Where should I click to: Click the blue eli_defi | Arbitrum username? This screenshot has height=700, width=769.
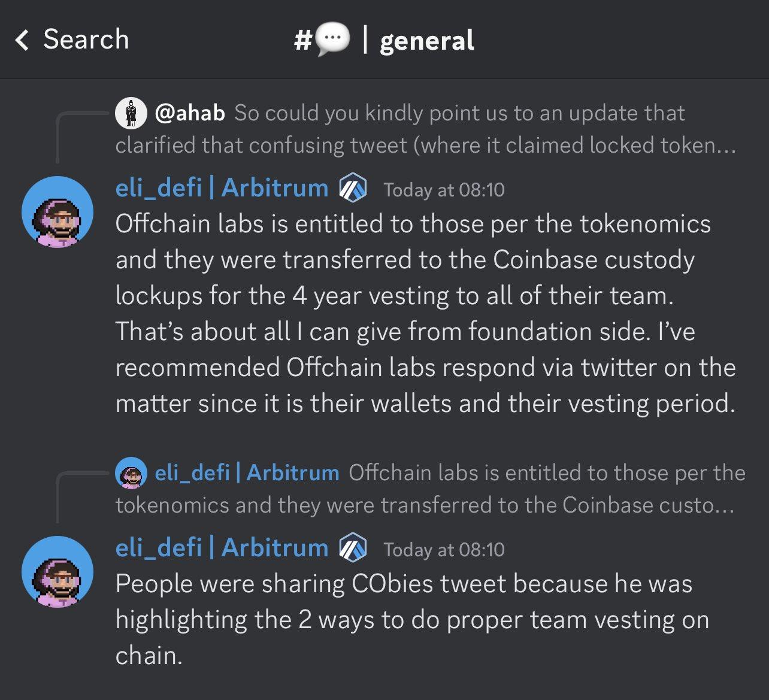(222, 187)
